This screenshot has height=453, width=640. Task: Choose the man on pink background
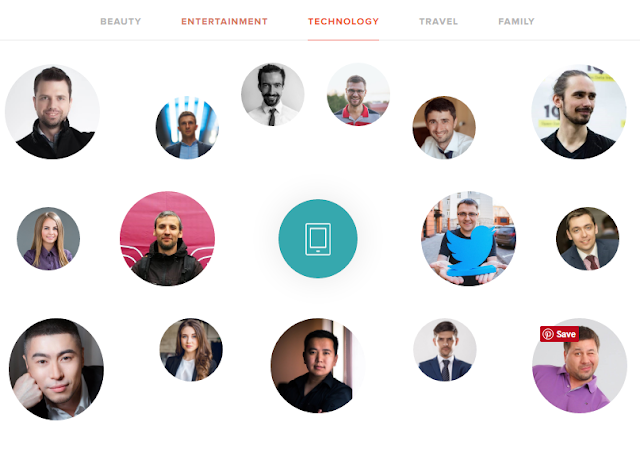click(x=167, y=238)
